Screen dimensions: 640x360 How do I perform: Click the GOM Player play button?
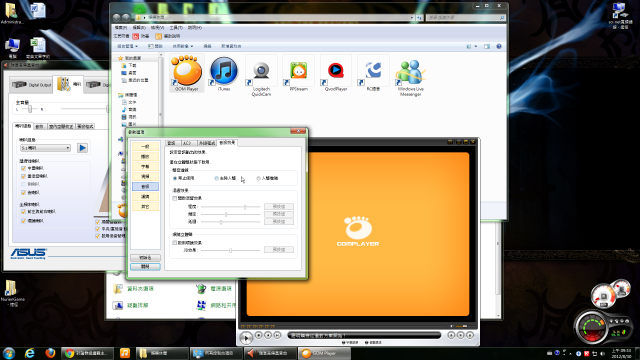246,338
